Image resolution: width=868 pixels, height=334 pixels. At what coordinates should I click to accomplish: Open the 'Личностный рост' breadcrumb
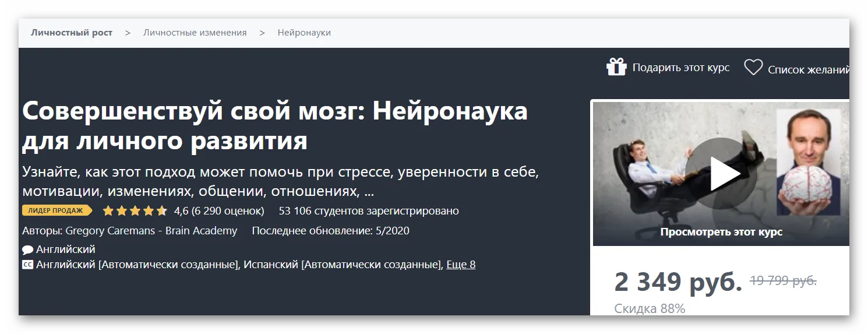pyautogui.click(x=72, y=33)
